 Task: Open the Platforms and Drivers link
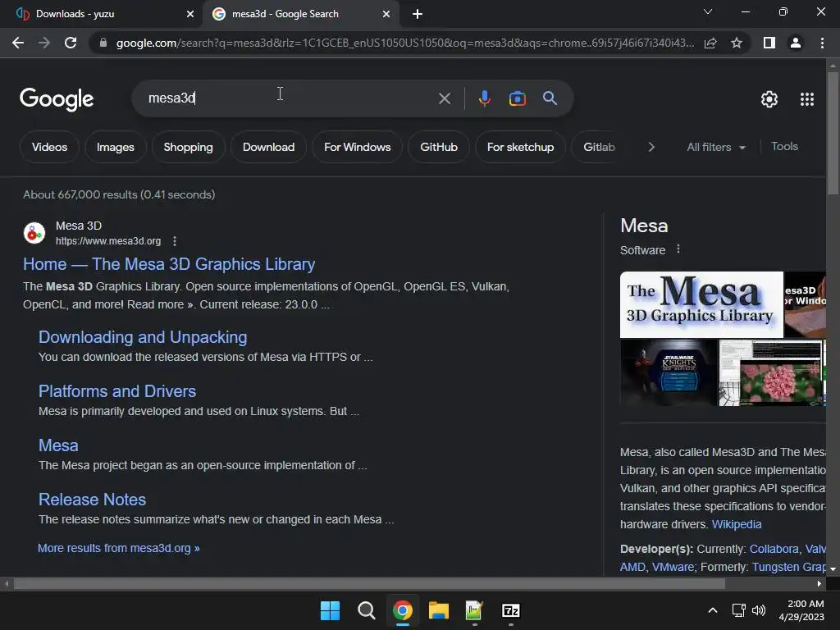(x=117, y=391)
